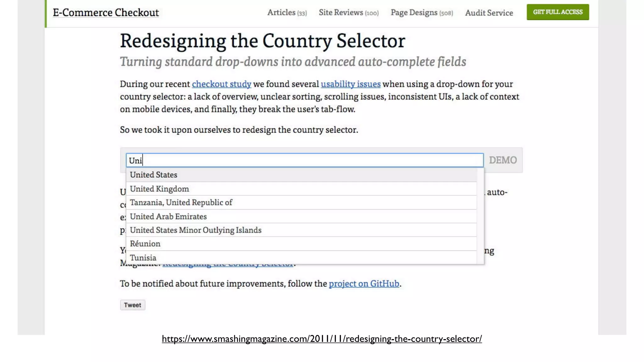644x362 pixels.
Task: Go to Page Designs (508)
Action: coord(422,13)
